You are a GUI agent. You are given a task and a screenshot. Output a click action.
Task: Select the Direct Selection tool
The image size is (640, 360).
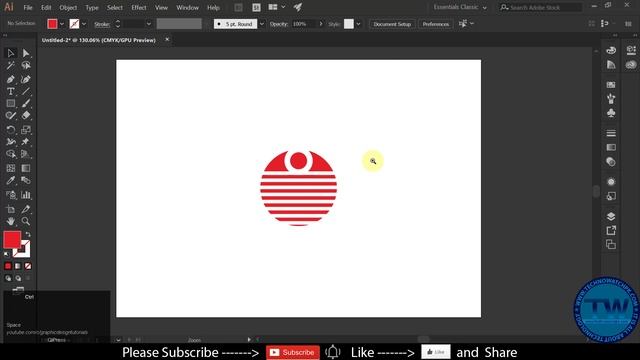pos(26,53)
